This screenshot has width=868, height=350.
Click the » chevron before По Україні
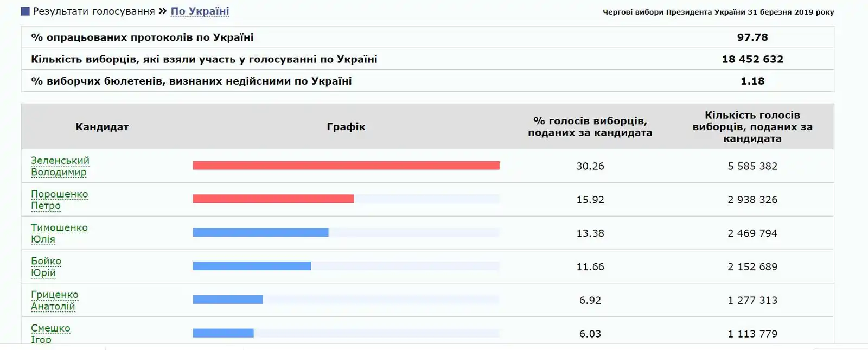point(162,11)
